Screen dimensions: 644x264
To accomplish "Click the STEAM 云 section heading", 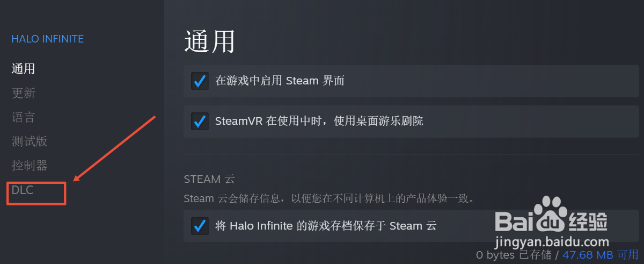I will [209, 179].
